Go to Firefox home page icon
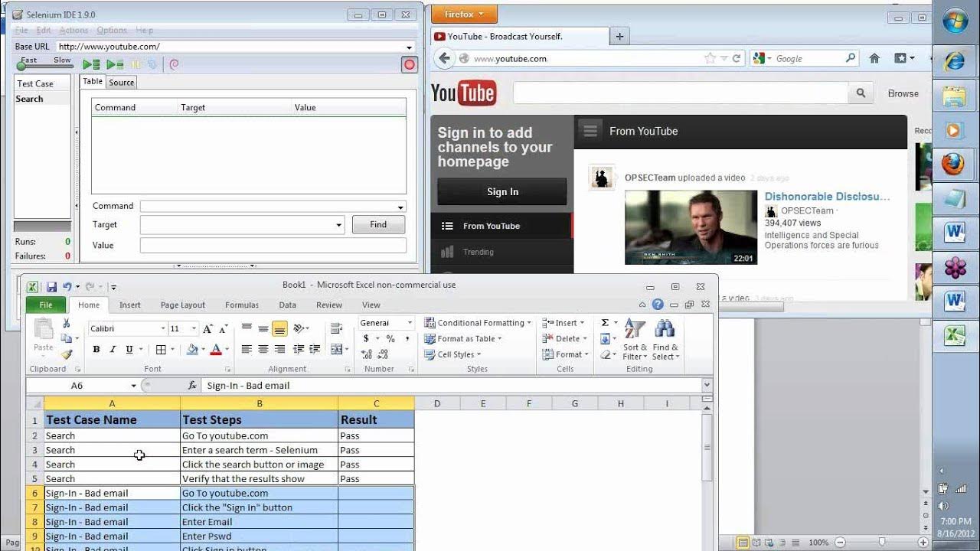Viewport: 980px width, 551px height. pos(874,58)
